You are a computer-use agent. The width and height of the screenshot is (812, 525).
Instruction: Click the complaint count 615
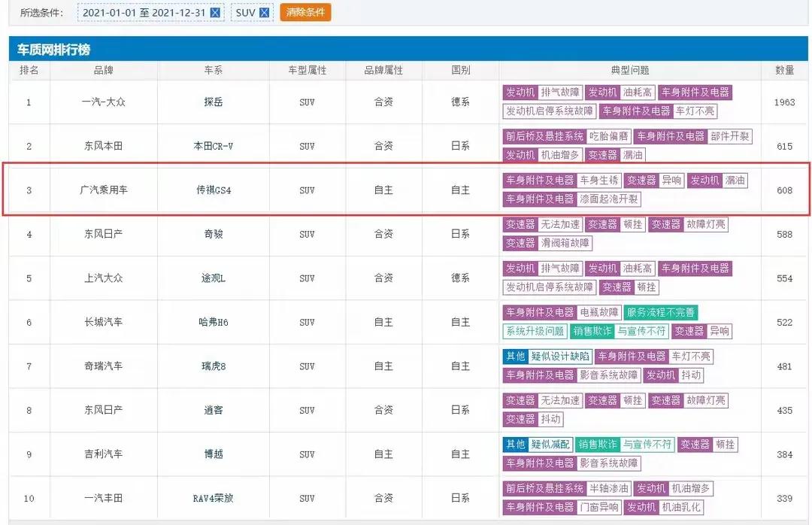click(784, 146)
